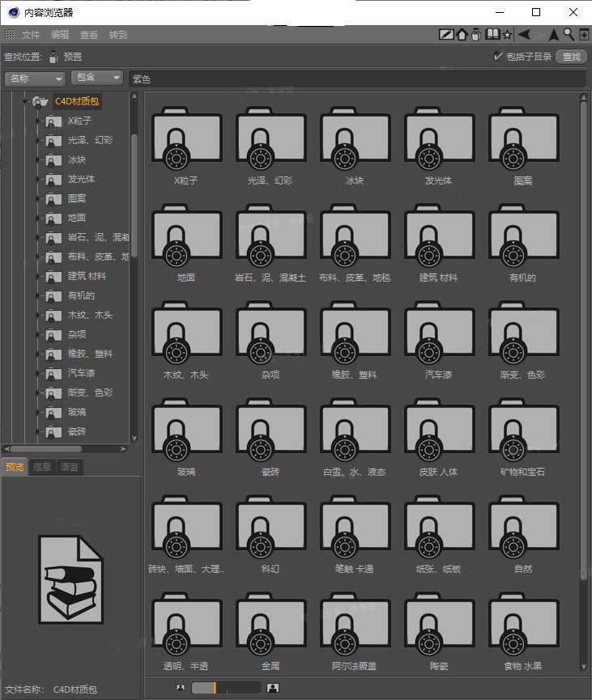The image size is (592, 700).
Task: Open the 阿尔法覆盖 locked folder thumbnail
Action: click(355, 624)
